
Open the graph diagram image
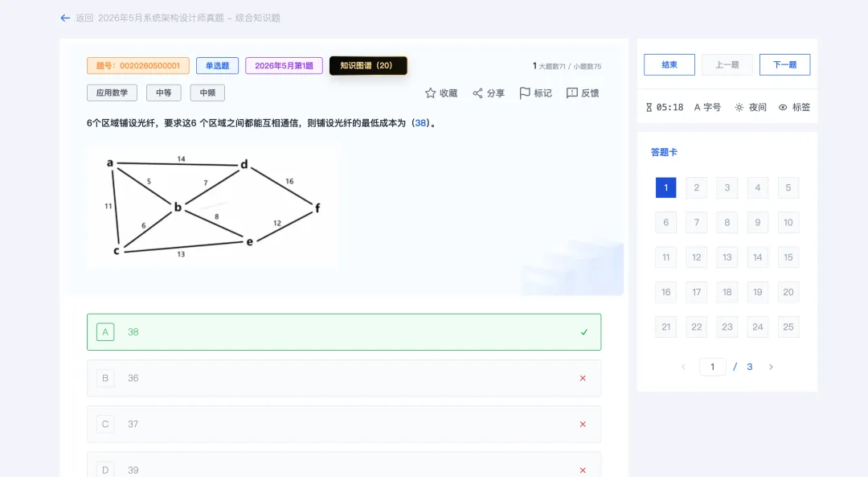213,208
